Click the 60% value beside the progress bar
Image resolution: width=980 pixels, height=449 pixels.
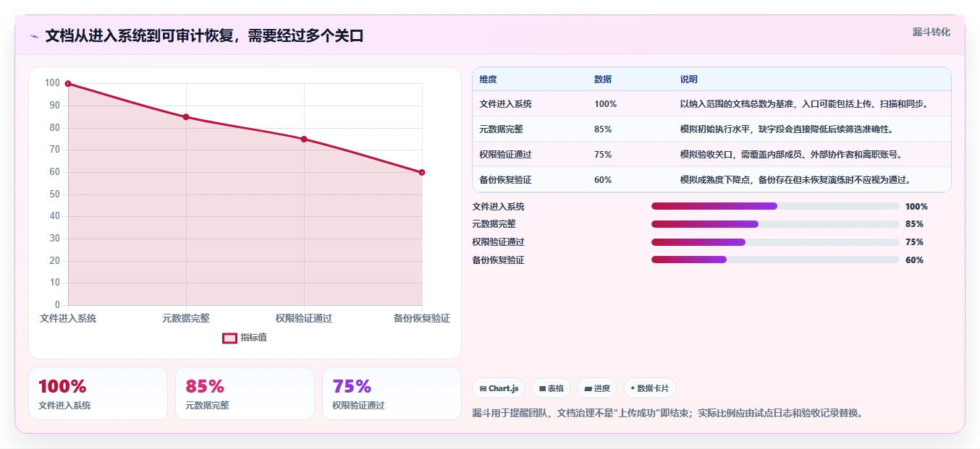914,260
